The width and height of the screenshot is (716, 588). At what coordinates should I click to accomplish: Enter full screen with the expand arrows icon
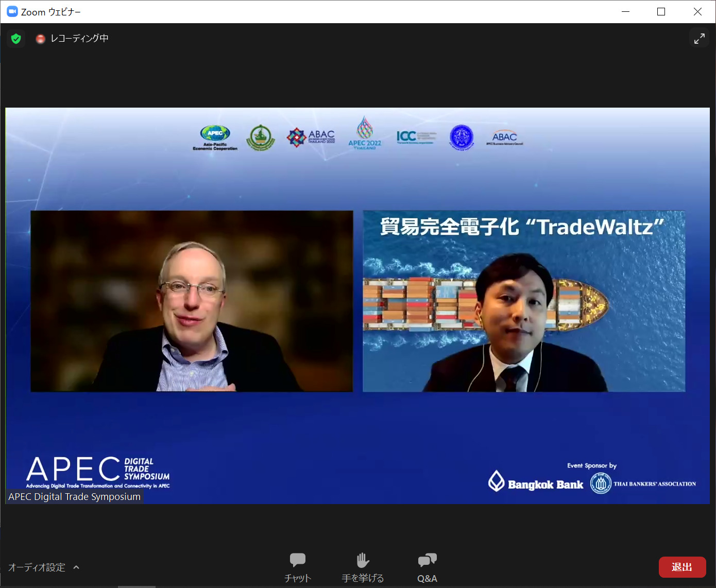(x=699, y=39)
